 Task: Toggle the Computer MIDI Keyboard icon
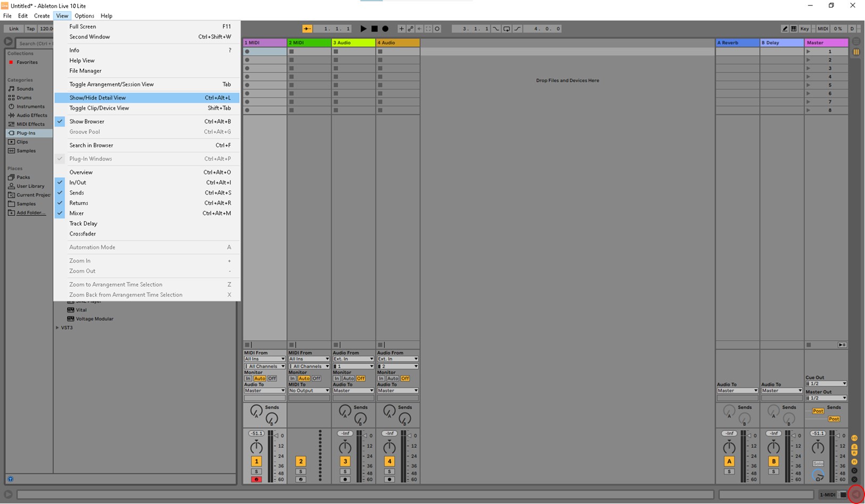pyautogui.click(x=794, y=29)
